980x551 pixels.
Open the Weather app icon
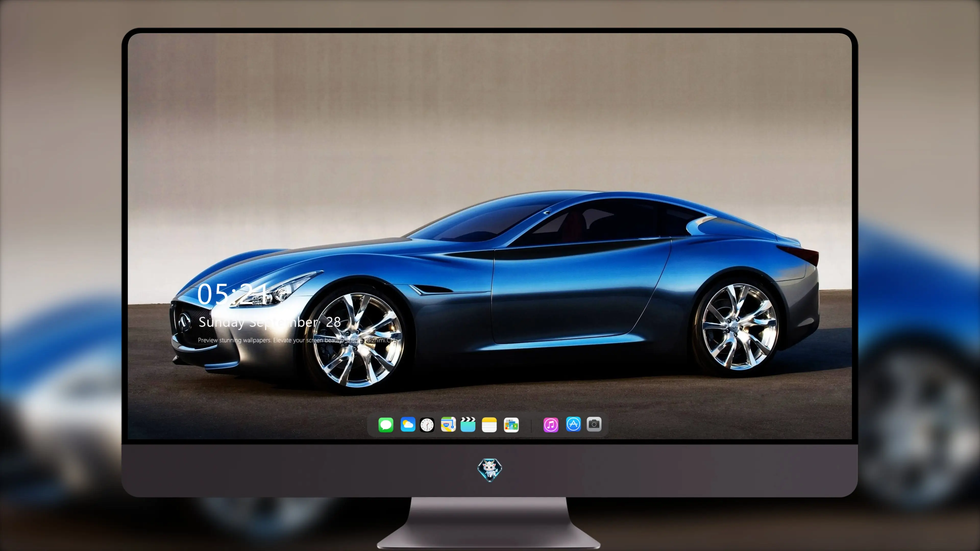[408, 424]
